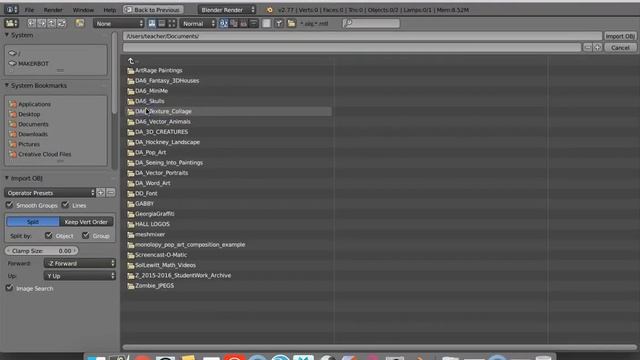
Task: Uncheck Smooth Groups option
Action: coord(9,205)
